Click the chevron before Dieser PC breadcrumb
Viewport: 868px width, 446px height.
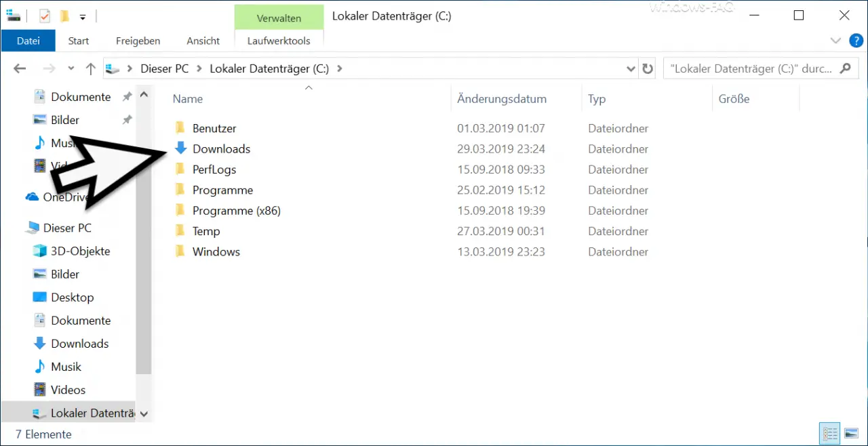130,68
